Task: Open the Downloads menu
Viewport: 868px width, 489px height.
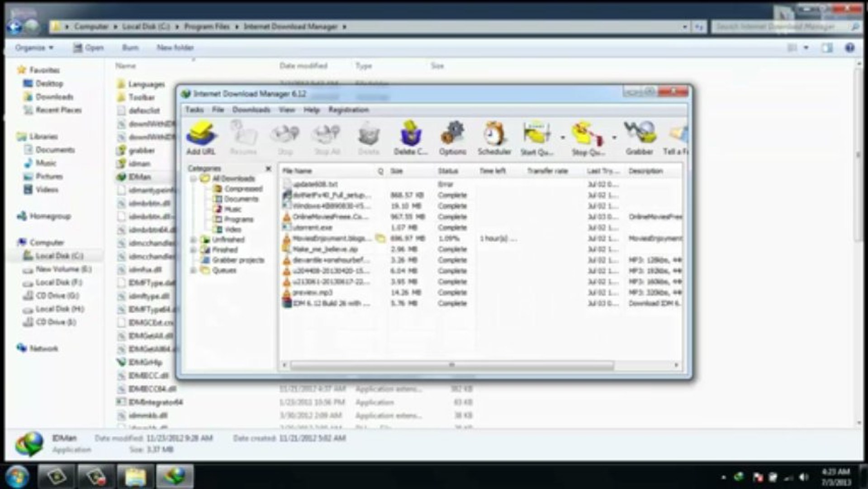Action: click(x=251, y=110)
